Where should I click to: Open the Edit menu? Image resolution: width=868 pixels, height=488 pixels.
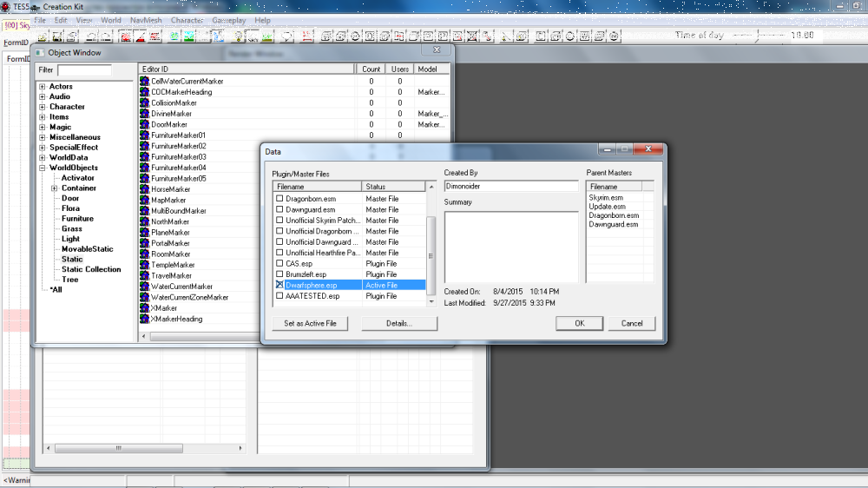[61, 20]
